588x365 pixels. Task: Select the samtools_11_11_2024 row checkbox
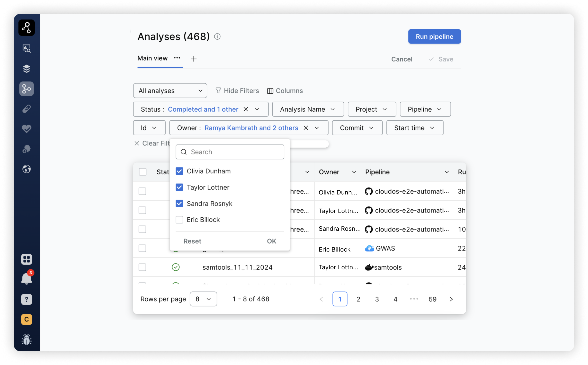click(x=142, y=267)
